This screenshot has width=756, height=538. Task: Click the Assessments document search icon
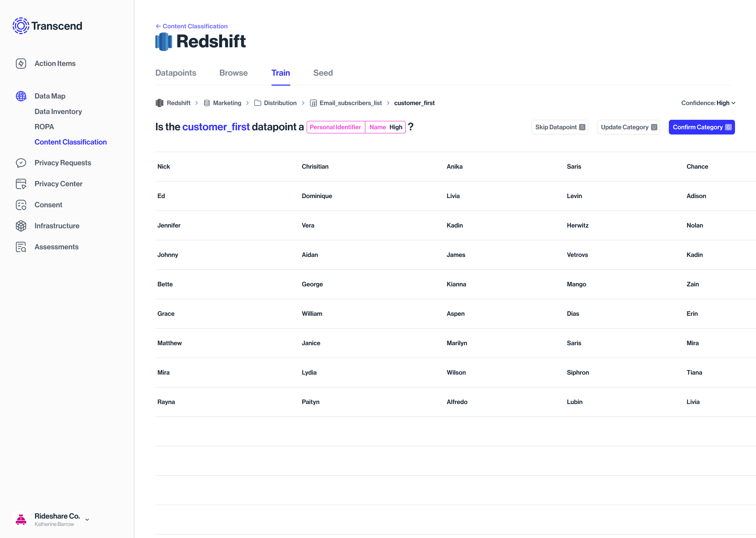[x=21, y=247]
